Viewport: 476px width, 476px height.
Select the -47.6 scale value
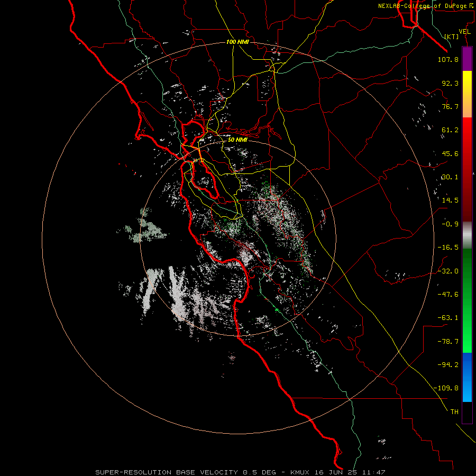click(x=448, y=295)
